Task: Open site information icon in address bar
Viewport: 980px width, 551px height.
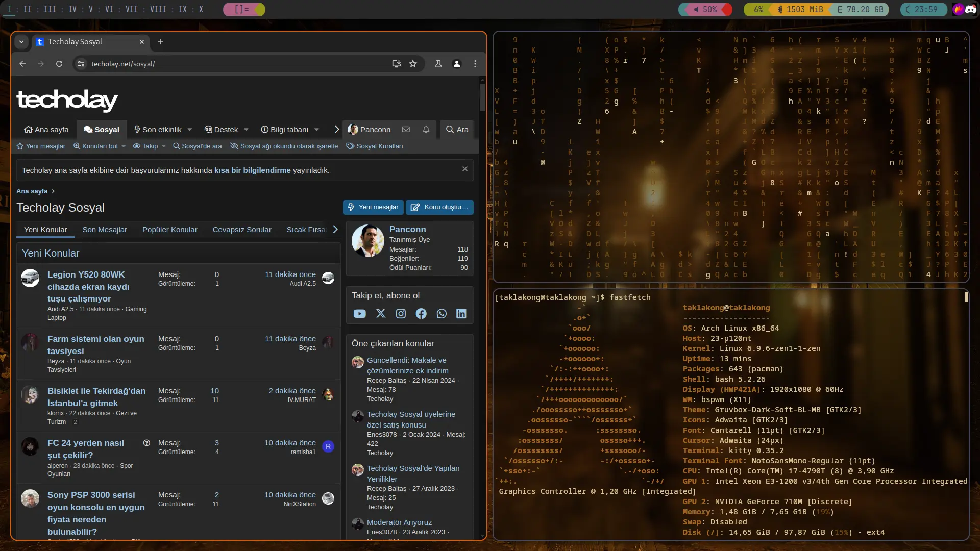Action: tap(81, 64)
